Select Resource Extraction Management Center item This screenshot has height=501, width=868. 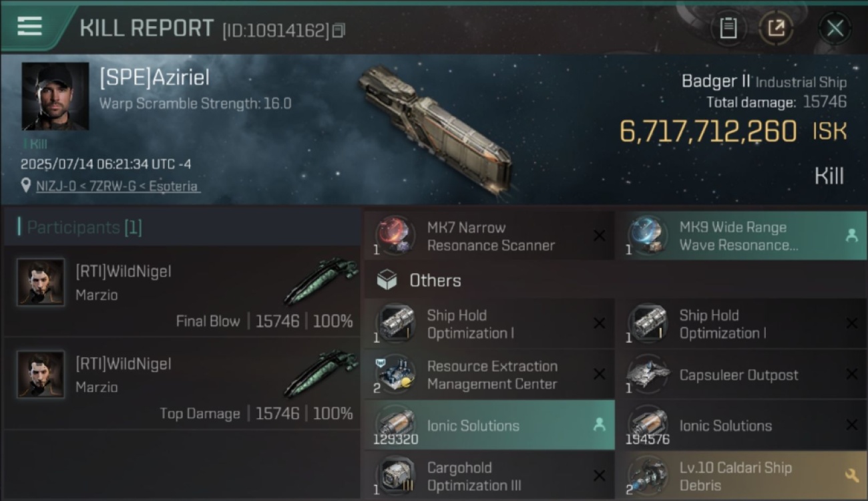pyautogui.click(x=489, y=375)
